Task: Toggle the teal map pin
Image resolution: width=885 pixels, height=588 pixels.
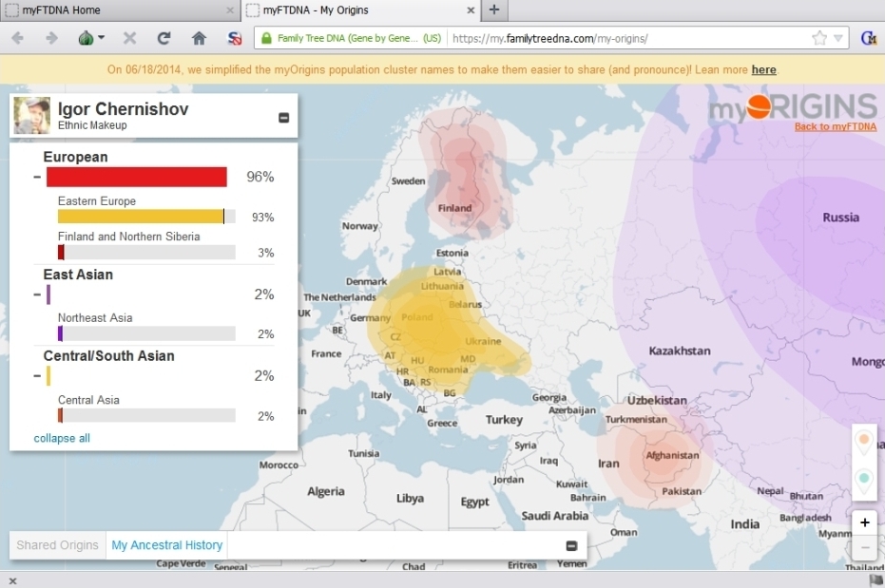Action: click(x=864, y=481)
